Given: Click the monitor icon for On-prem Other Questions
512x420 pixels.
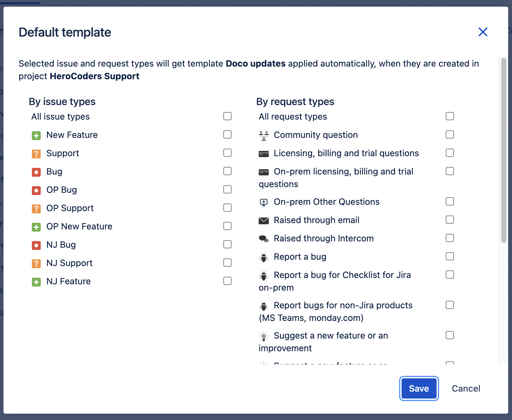Looking at the screenshot, I should click(264, 202).
